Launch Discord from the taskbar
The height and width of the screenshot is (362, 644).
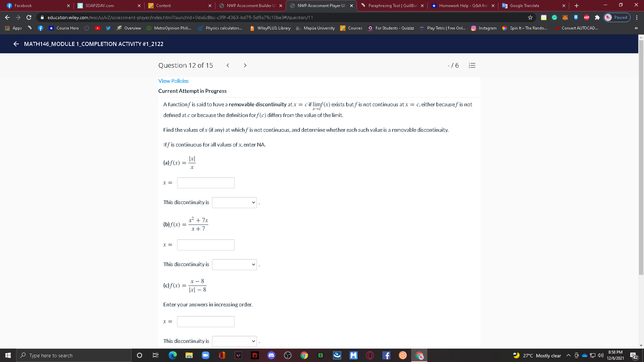point(271,355)
